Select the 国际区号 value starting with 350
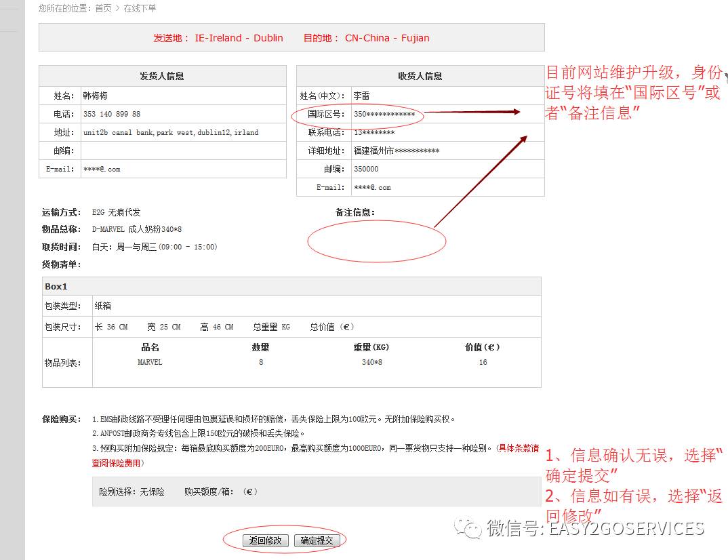The width and height of the screenshot is (728, 560). tap(384, 114)
